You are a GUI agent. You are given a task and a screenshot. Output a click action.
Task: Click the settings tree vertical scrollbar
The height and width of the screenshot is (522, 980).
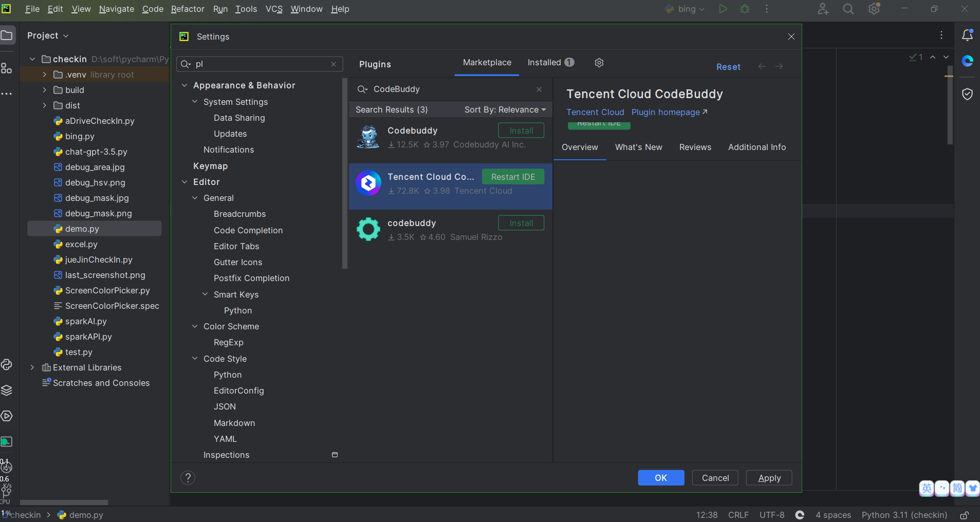[345, 174]
